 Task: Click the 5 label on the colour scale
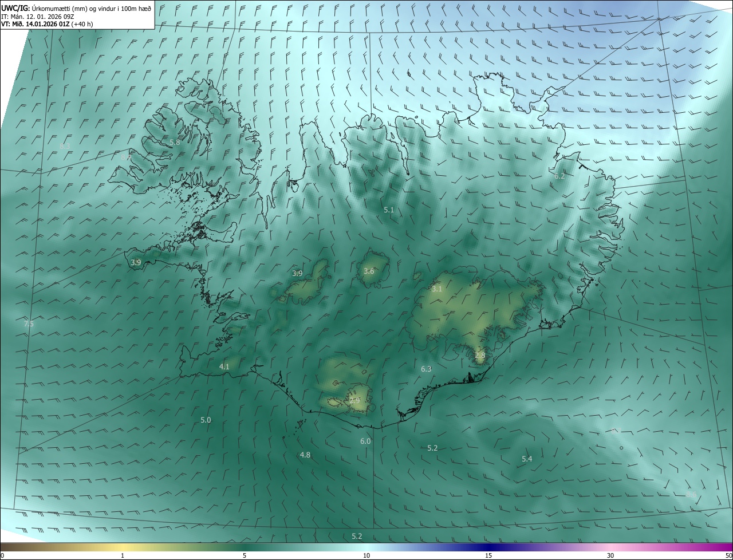tap(245, 555)
